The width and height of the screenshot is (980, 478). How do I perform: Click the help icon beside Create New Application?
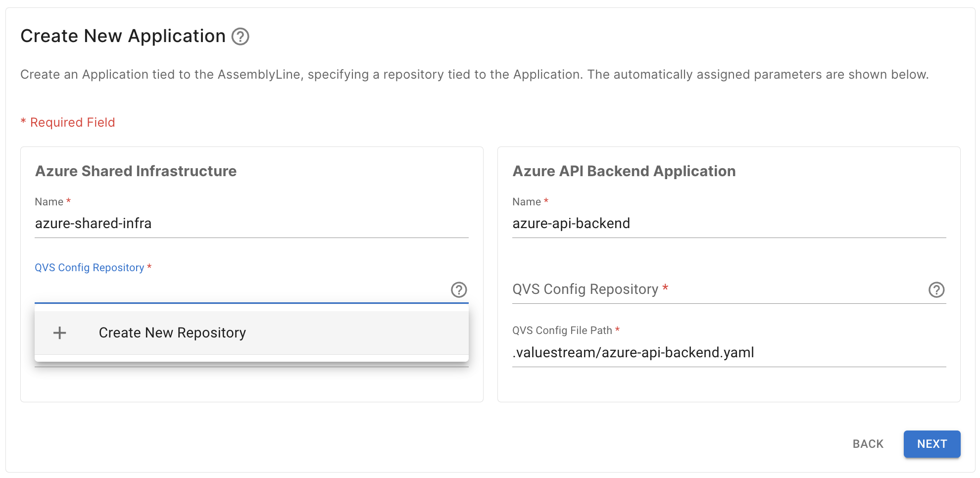click(x=241, y=37)
